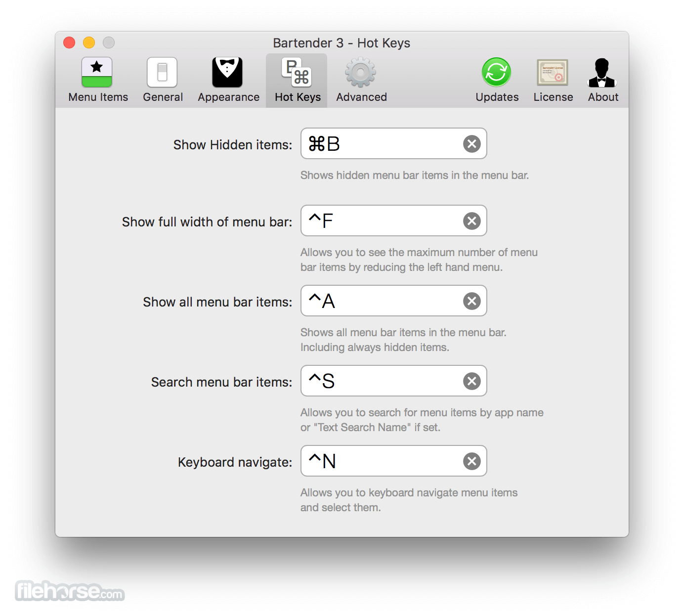Click the Show full width of menu bar hotkey field
This screenshot has width=684, height=616.
tap(394, 221)
